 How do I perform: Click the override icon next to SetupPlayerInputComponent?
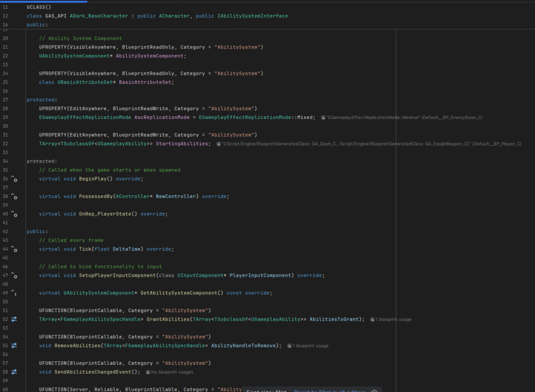tap(13, 275)
